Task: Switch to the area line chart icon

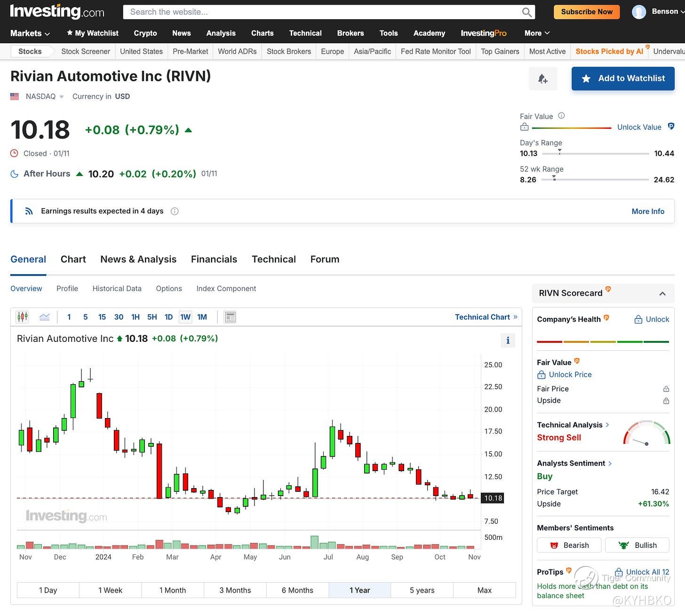Action: (45, 317)
